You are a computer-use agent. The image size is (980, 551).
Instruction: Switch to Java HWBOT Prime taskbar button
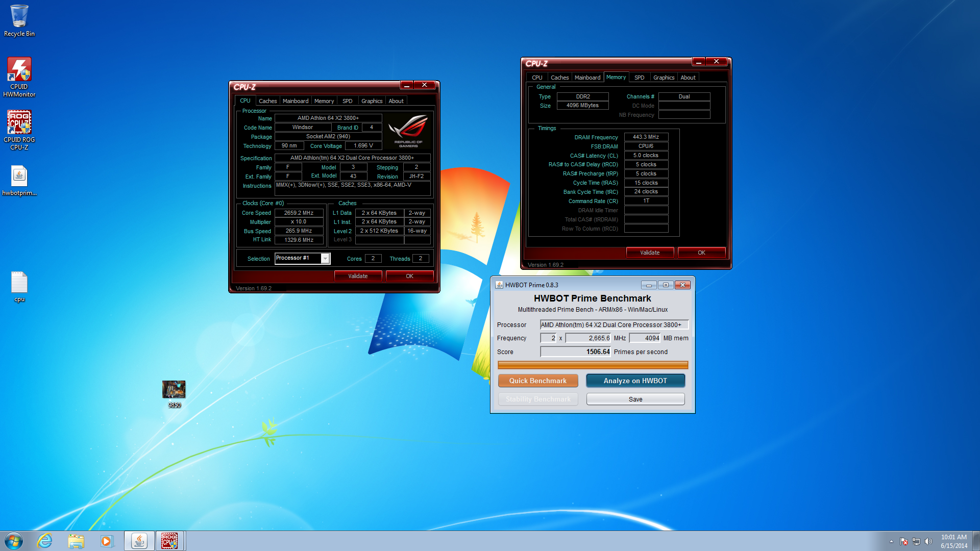139,541
